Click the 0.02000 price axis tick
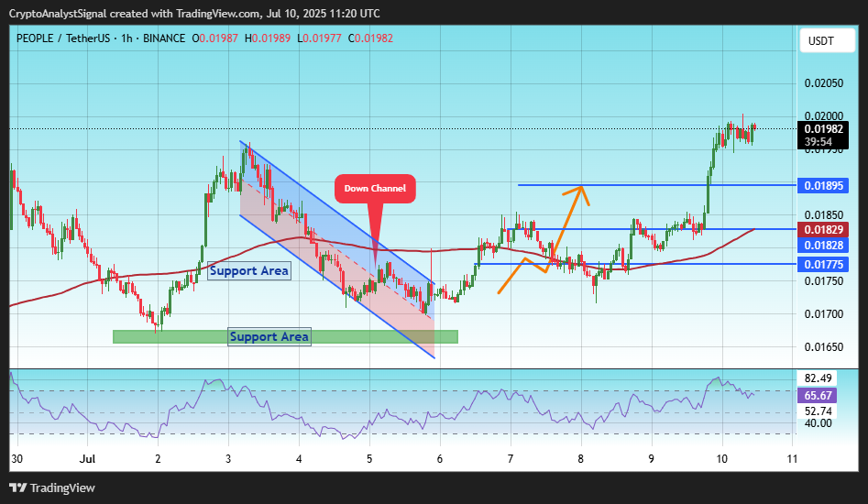 click(x=824, y=116)
